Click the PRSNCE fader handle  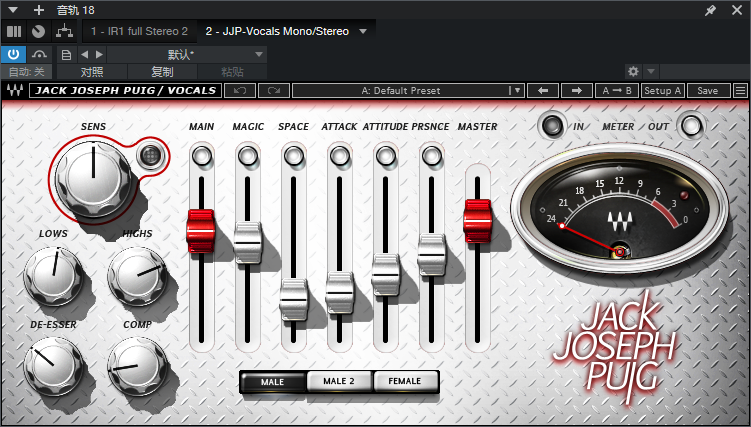coord(432,254)
